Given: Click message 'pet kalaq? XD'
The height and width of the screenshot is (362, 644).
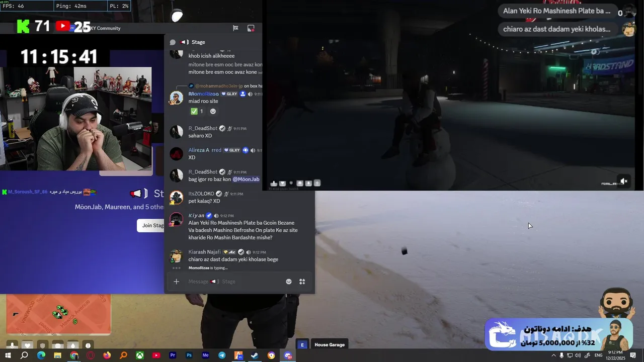Looking at the screenshot, I should [x=204, y=201].
